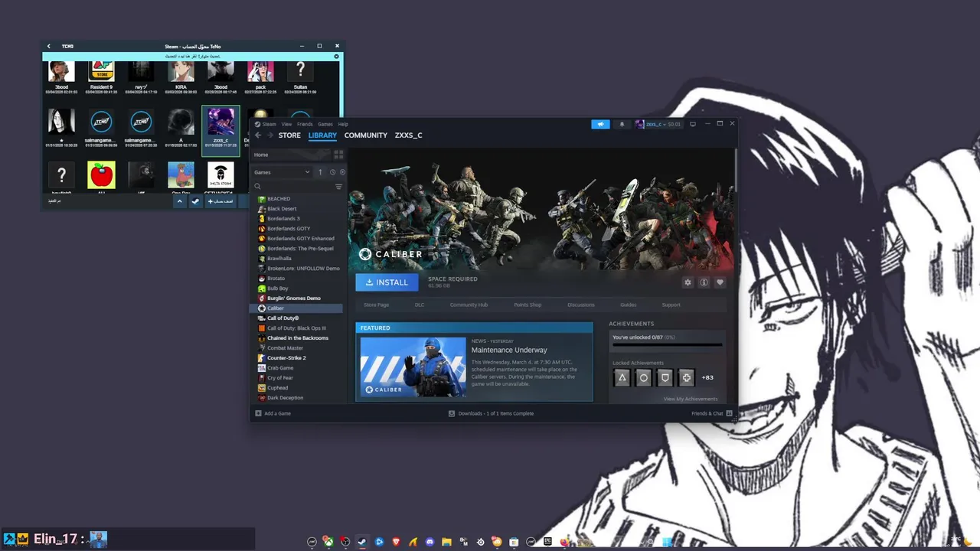980x551 pixels.
Task: Click the circle locked achievement icon
Action: click(644, 377)
